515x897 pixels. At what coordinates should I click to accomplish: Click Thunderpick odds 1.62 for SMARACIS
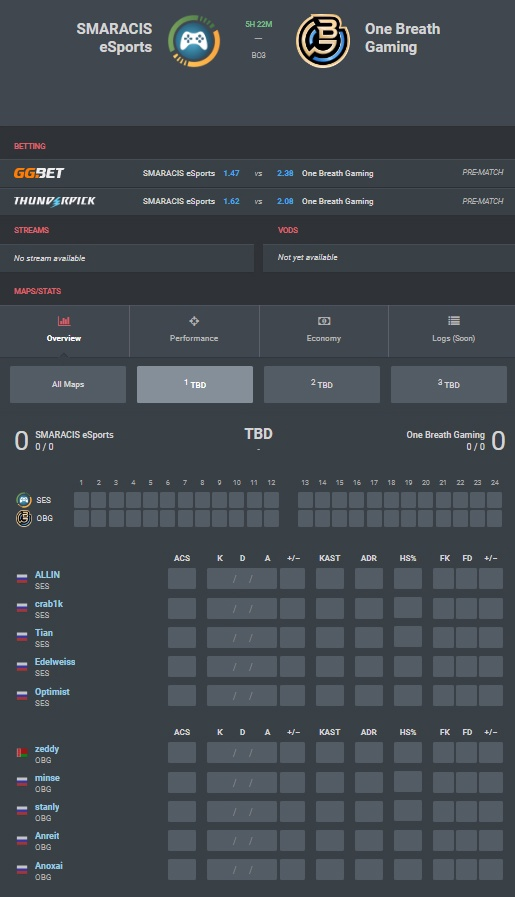[231, 201]
